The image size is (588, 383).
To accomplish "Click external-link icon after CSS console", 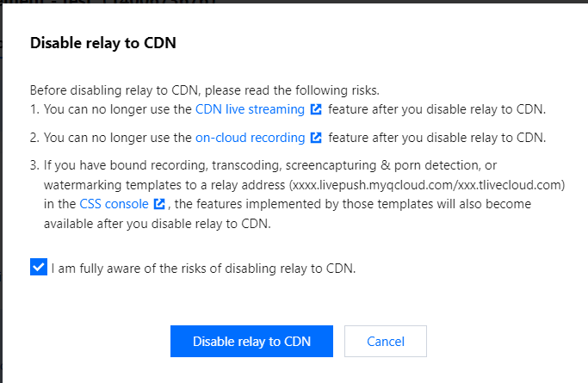I will coord(159,204).
